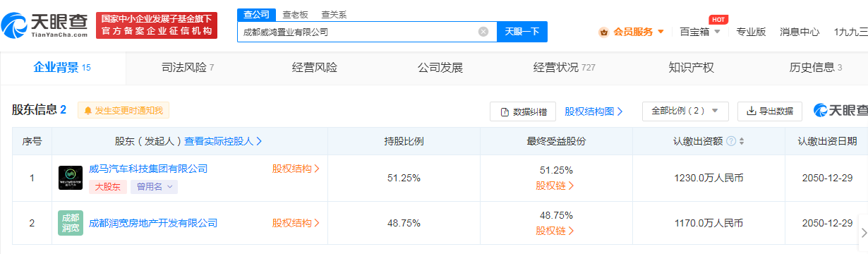868x254 pixels.
Task: Click the 专业版 link
Action: 751,32
